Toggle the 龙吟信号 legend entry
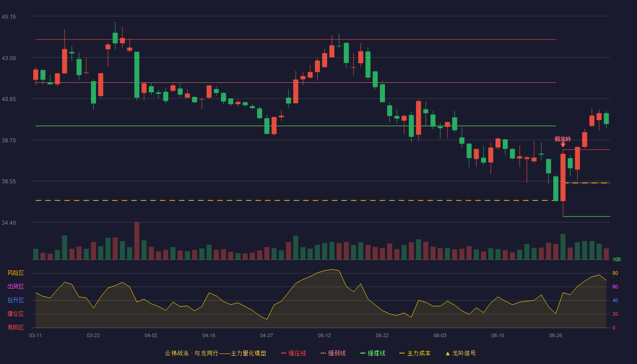The height and width of the screenshot is (364, 637). click(x=460, y=353)
